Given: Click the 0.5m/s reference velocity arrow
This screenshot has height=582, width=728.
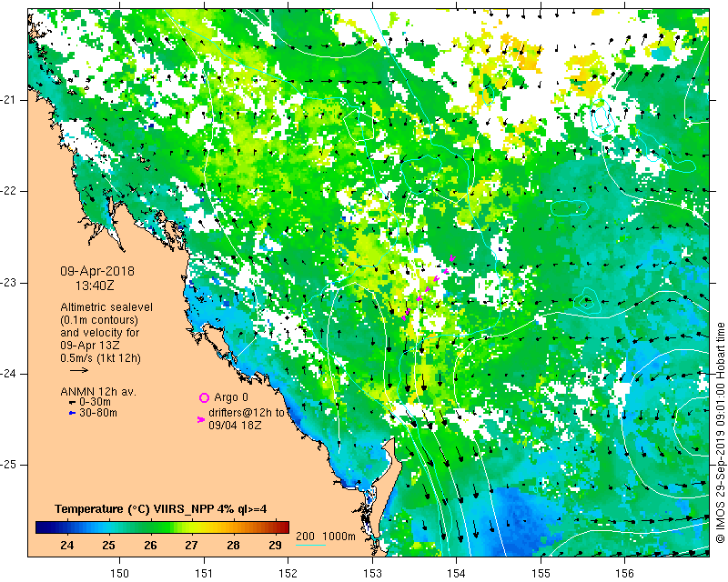Looking at the screenshot, I should point(79,370).
